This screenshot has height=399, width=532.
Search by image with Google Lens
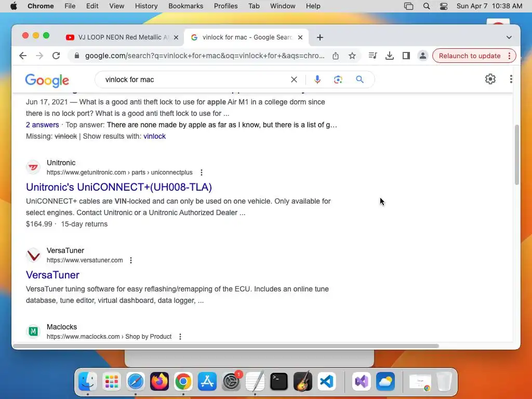pyautogui.click(x=338, y=79)
